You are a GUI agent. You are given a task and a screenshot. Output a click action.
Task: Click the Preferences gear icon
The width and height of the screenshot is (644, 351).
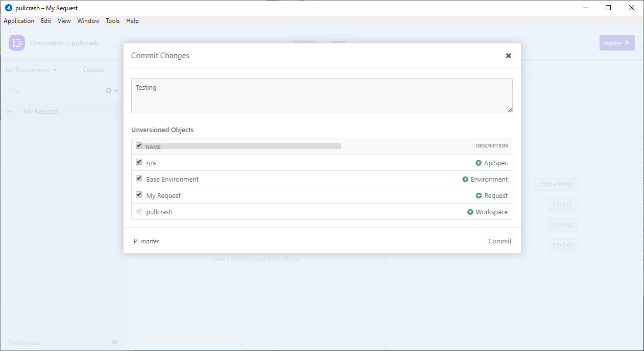coord(114,342)
